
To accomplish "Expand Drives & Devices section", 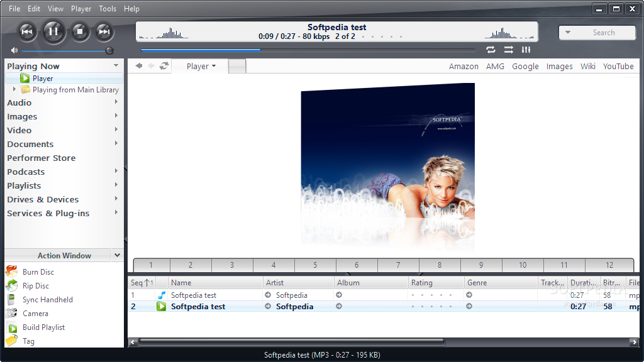I will coord(116,199).
